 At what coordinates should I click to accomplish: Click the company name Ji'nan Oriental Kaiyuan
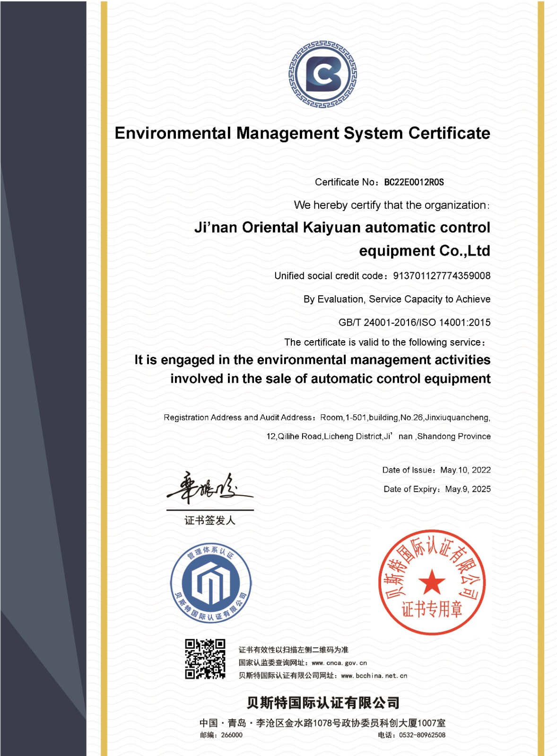pos(342,228)
